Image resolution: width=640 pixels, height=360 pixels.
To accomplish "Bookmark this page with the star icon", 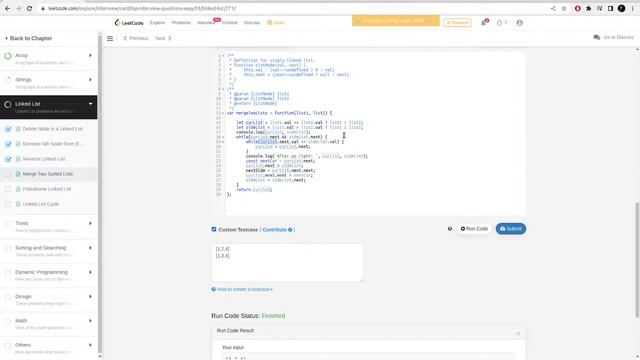I will (564, 8).
